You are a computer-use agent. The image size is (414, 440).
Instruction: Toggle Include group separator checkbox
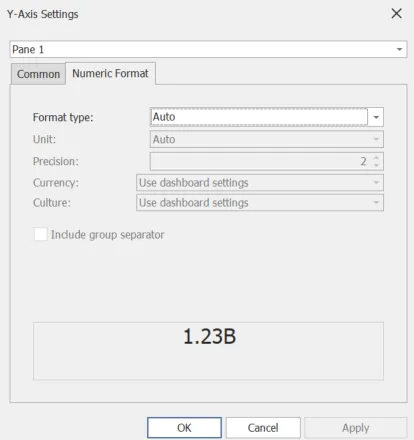(x=41, y=234)
